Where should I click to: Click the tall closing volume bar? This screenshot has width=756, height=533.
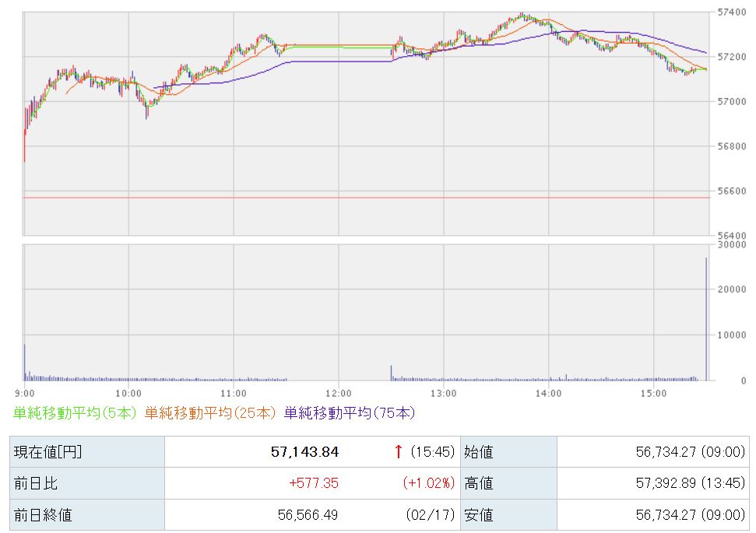tap(706, 319)
